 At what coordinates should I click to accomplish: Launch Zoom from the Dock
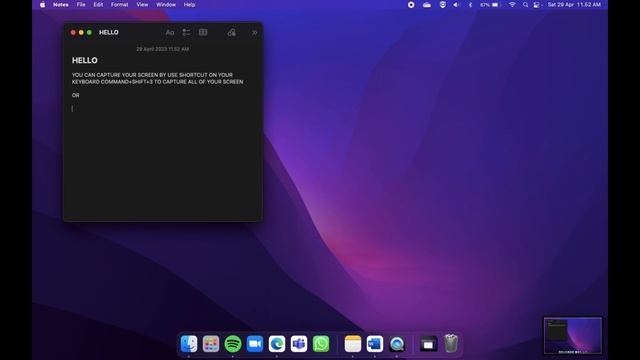click(255, 344)
